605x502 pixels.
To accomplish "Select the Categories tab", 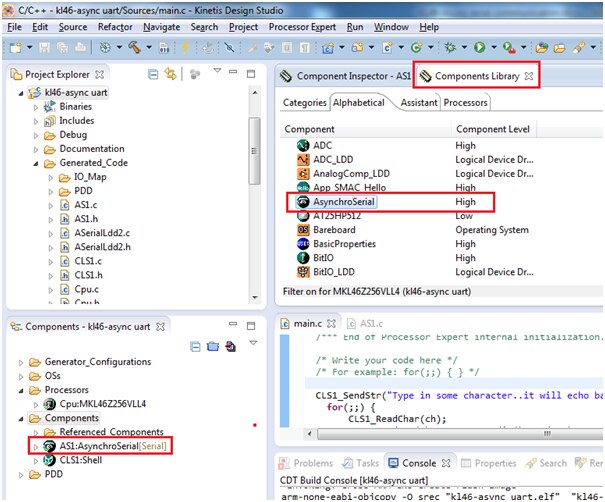I will [304, 103].
